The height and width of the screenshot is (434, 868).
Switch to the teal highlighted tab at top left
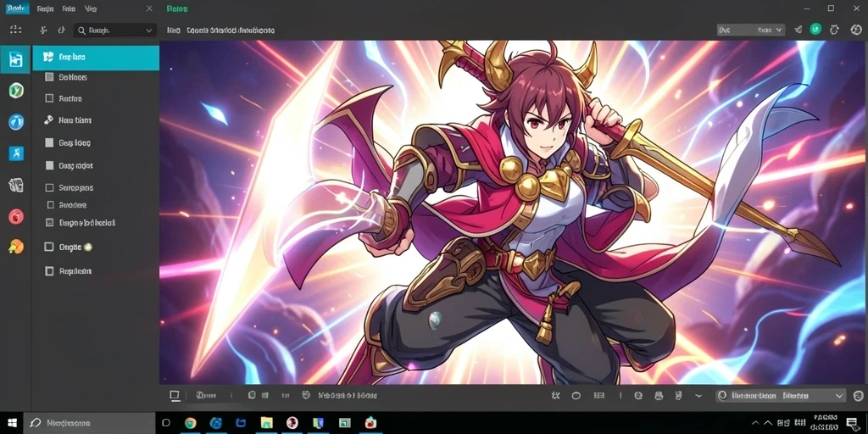coord(15,8)
